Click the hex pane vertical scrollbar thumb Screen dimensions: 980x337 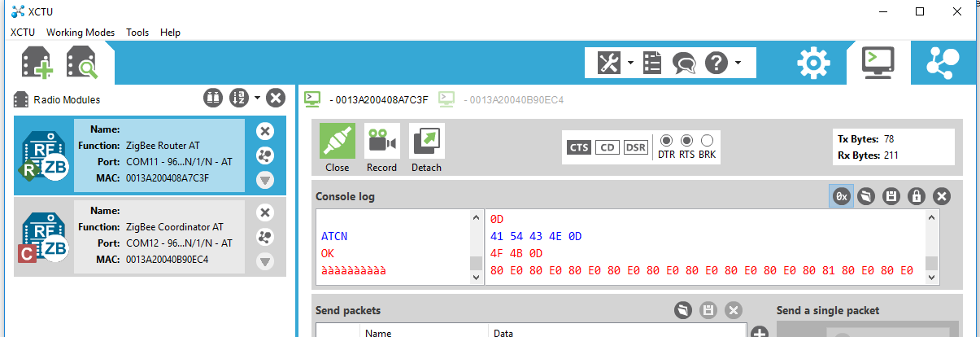932,264
